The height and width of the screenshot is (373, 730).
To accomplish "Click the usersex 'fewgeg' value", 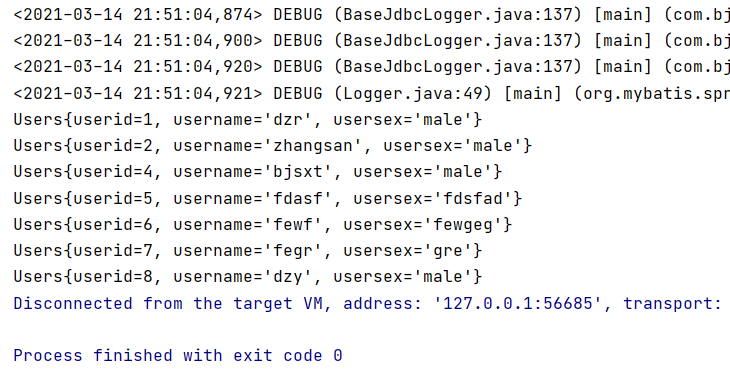I will pyautogui.click(x=463, y=225).
